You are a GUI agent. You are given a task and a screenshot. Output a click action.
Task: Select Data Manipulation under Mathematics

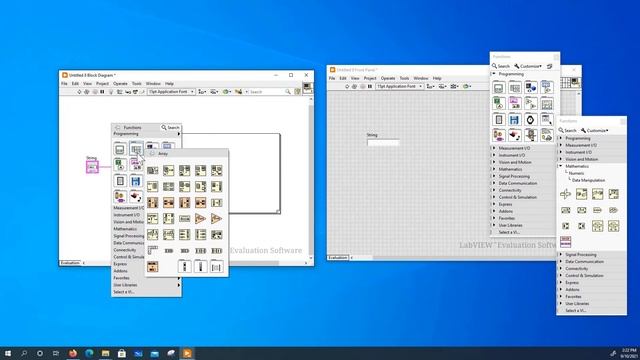pos(588,180)
